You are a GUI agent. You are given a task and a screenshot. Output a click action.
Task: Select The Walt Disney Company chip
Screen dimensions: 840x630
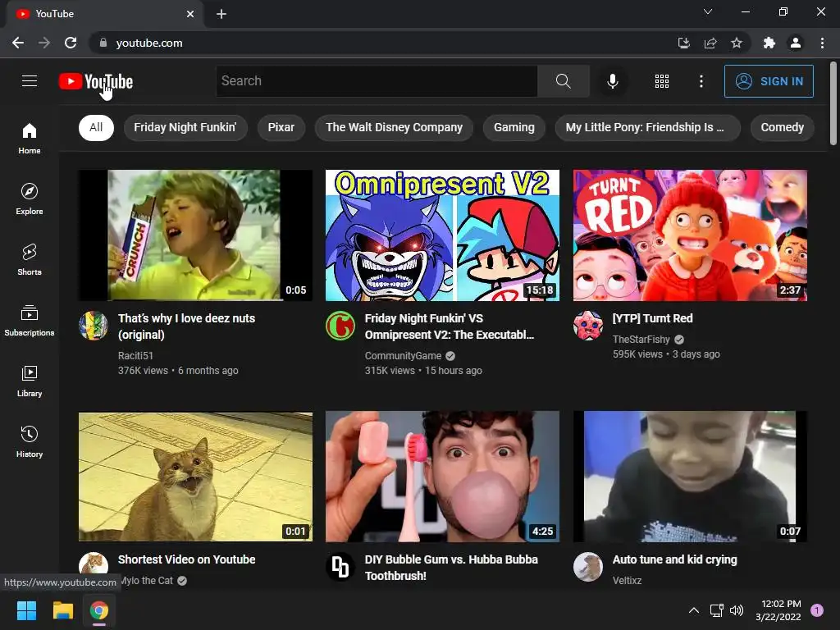[x=395, y=127]
